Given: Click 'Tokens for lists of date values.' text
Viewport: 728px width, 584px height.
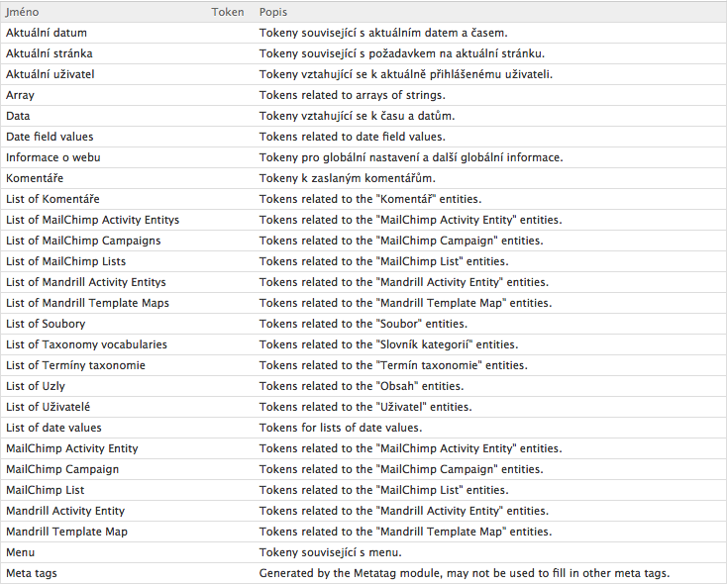Looking at the screenshot, I should click(x=341, y=428).
